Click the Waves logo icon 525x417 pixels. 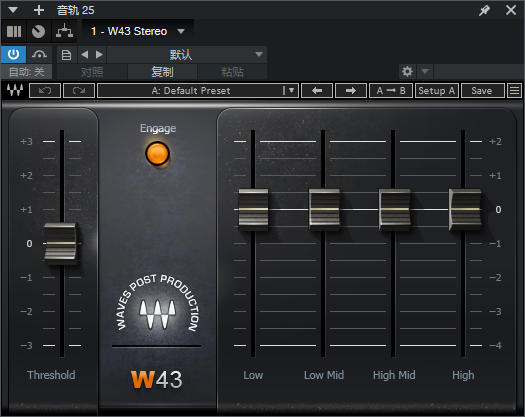15,90
